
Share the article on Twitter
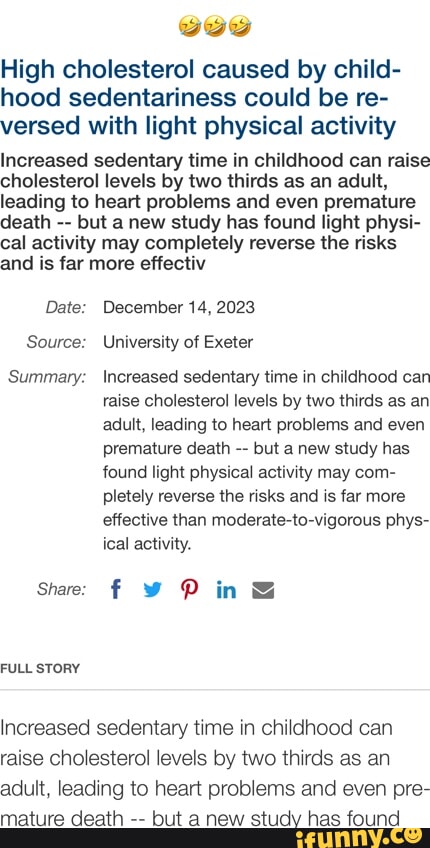151,591
